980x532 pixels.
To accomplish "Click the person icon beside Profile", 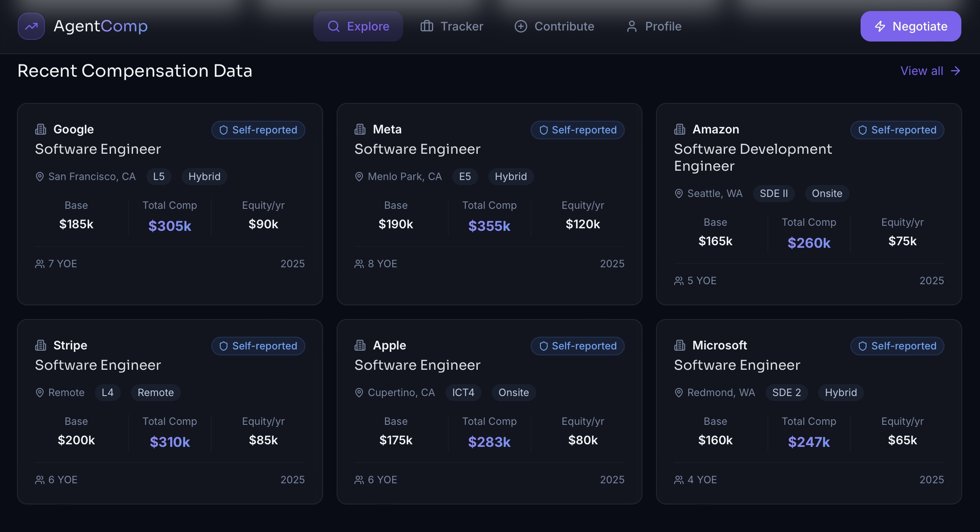I will (631, 26).
